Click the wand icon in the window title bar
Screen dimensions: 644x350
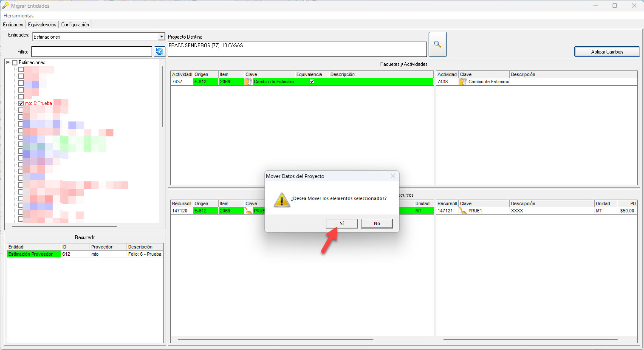point(6,6)
